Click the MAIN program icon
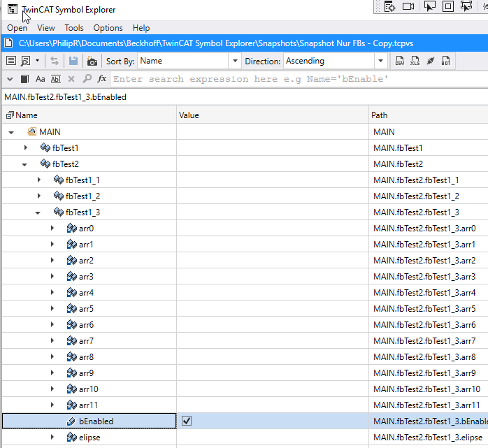488x448 pixels. tap(31, 131)
